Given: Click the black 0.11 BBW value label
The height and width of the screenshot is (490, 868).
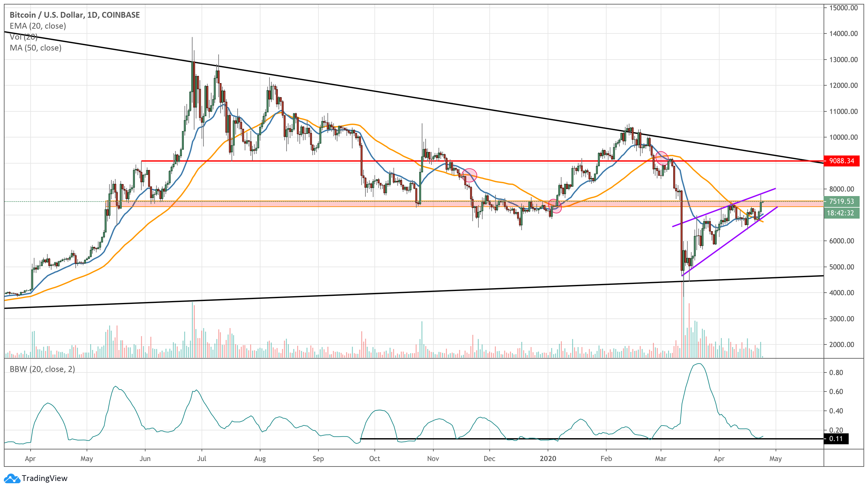Looking at the screenshot, I should pos(836,439).
